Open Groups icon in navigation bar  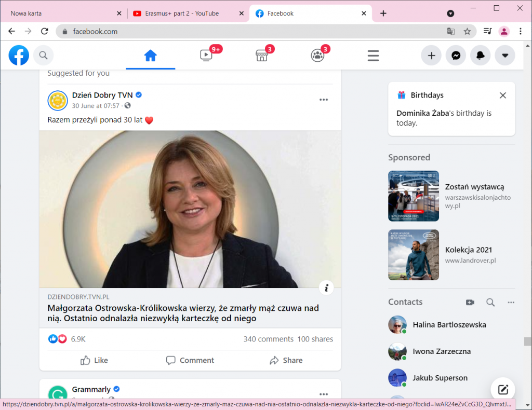(317, 55)
